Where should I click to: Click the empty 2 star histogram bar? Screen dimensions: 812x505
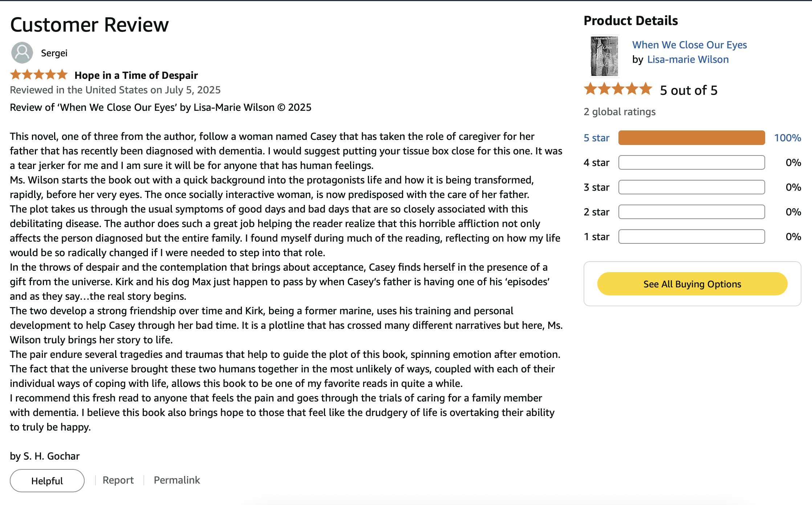(691, 212)
